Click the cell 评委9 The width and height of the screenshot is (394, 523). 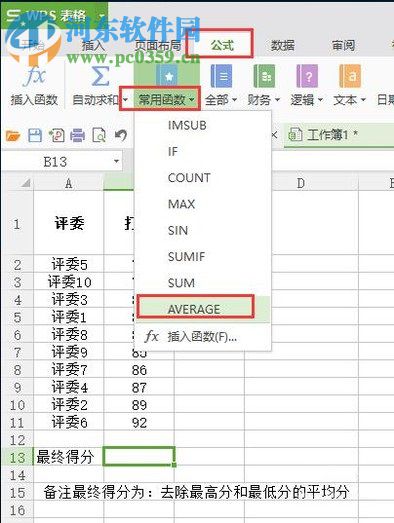pos(68,352)
